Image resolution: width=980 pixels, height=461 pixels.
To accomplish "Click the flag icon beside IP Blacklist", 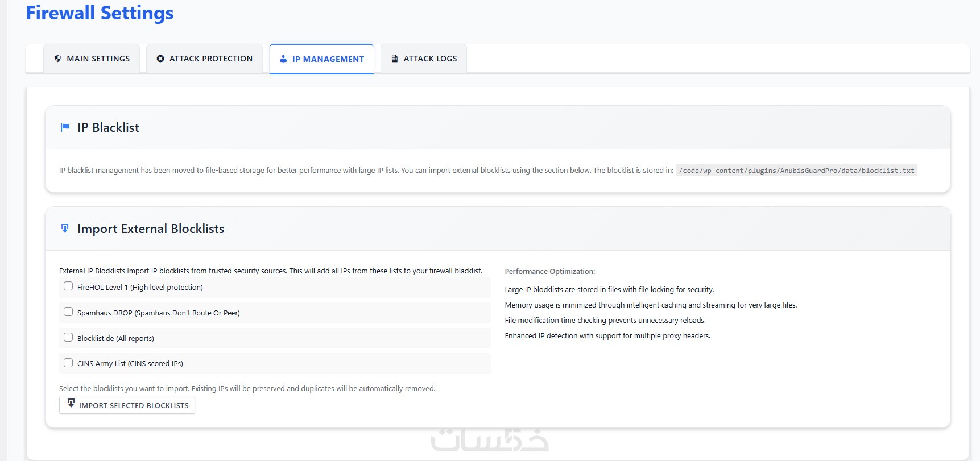I will (65, 127).
